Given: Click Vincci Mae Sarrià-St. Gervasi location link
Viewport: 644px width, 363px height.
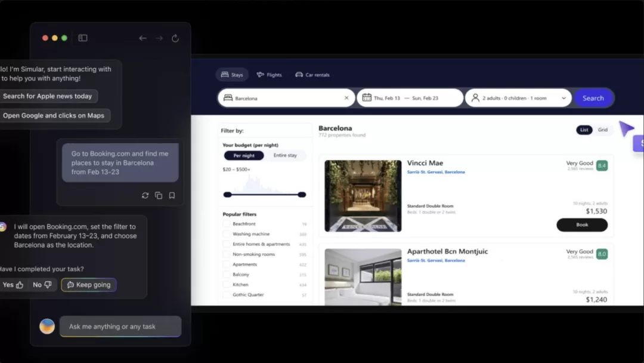Looking at the screenshot, I should [x=436, y=172].
